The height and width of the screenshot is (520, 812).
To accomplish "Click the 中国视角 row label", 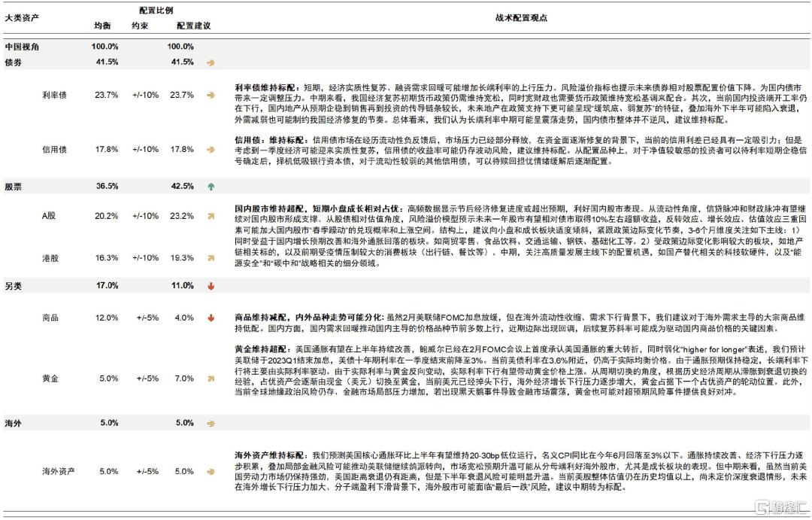I will pyautogui.click(x=22, y=47).
